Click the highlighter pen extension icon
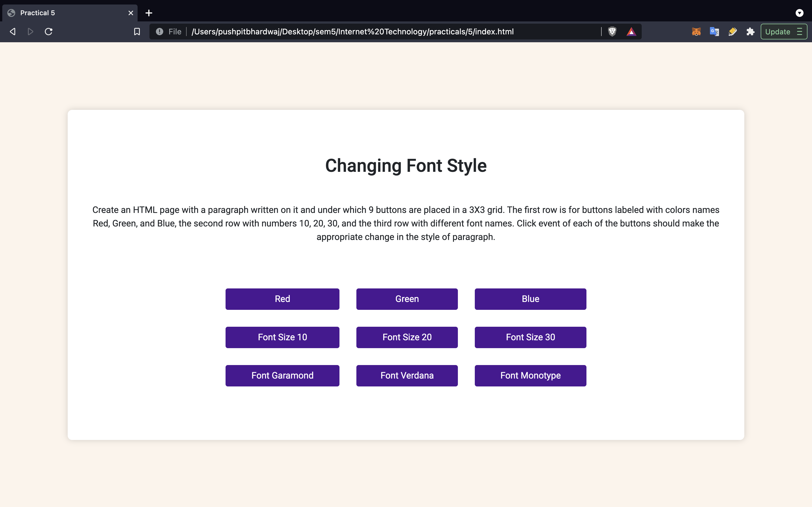 pyautogui.click(x=732, y=32)
